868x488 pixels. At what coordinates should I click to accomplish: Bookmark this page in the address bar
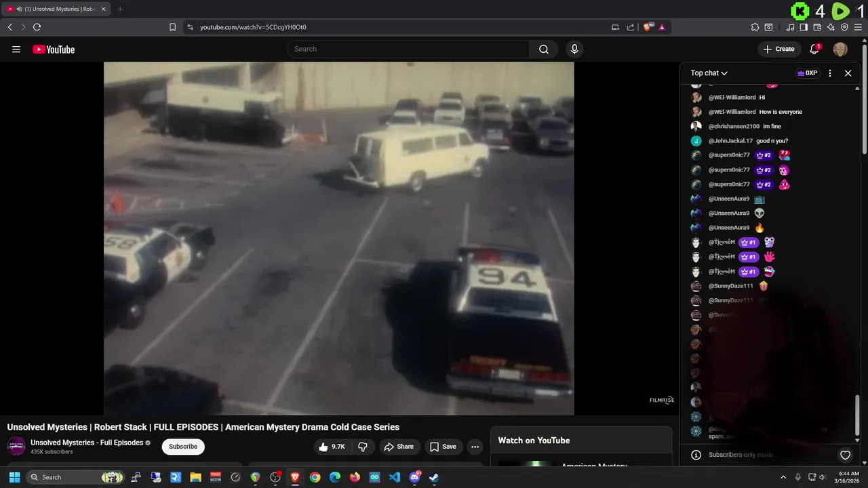coord(172,27)
